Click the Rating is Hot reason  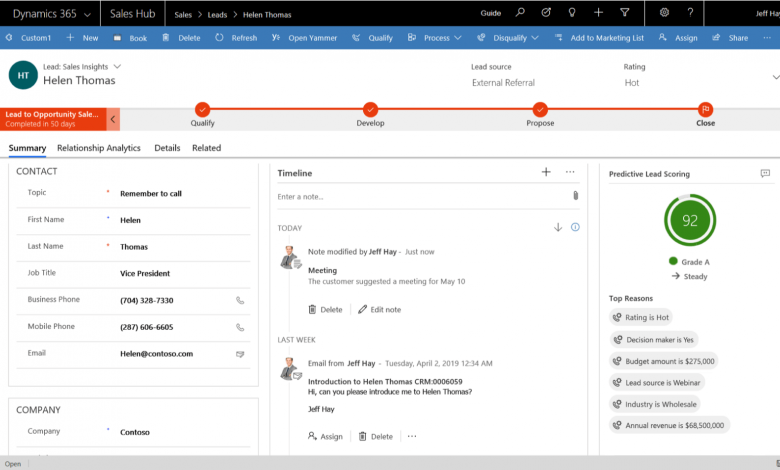[641, 317]
